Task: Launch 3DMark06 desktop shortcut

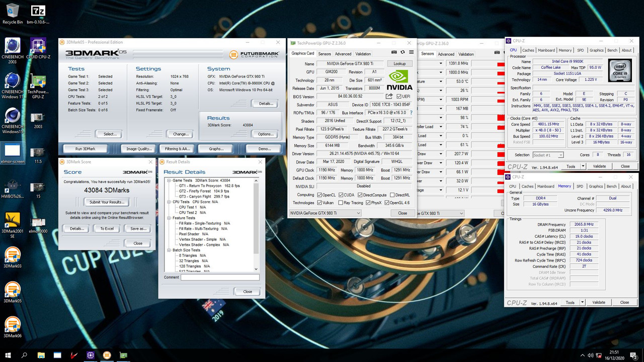Action: [13, 327]
